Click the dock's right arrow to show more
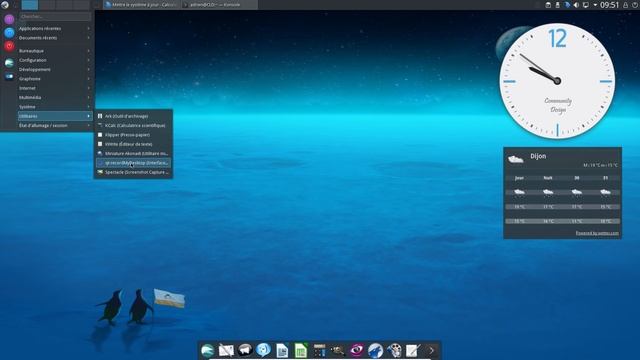Image resolution: width=640 pixels, height=360 pixels. pos(431,350)
